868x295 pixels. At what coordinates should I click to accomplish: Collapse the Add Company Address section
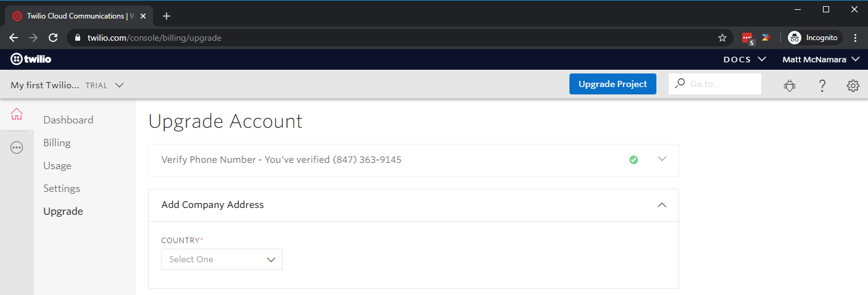pyautogui.click(x=662, y=205)
